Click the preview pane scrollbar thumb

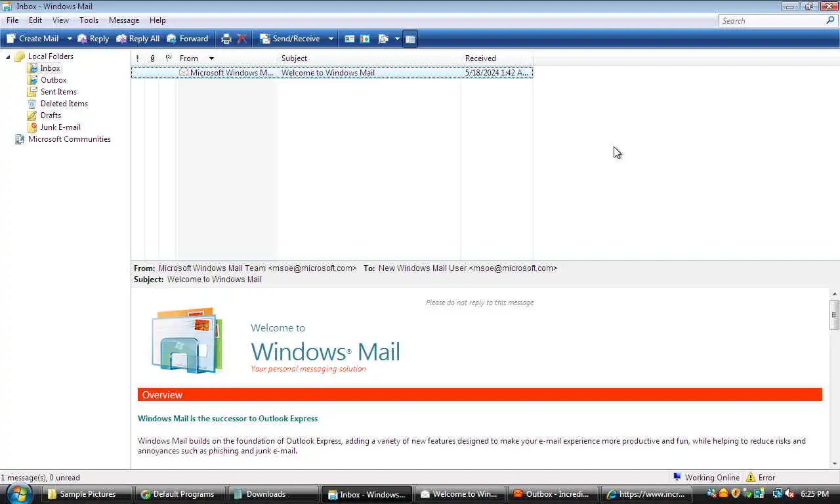pos(835,314)
